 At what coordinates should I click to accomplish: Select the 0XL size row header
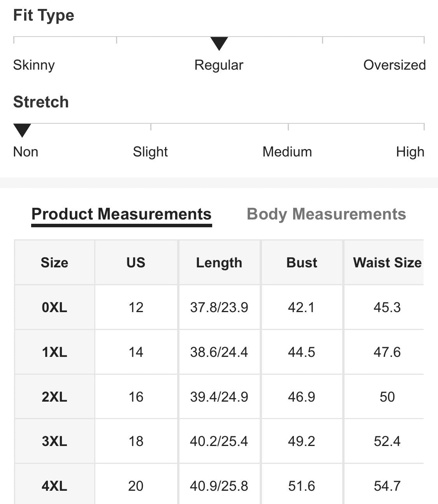pos(55,307)
